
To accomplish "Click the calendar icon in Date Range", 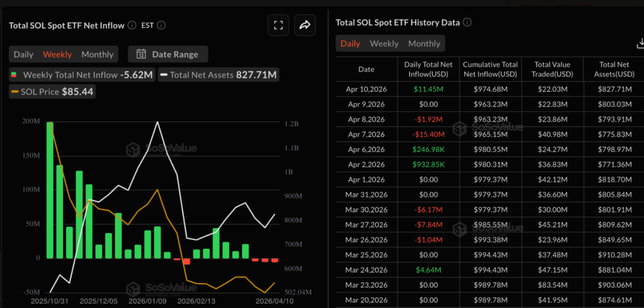I will click(x=141, y=54).
